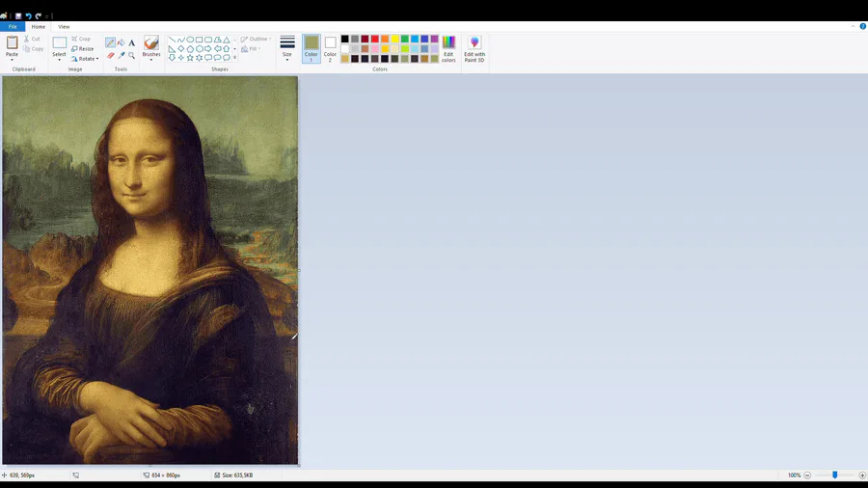Viewport: 868px width, 488px height.
Task: Pick the red color swatch
Action: pos(375,39)
